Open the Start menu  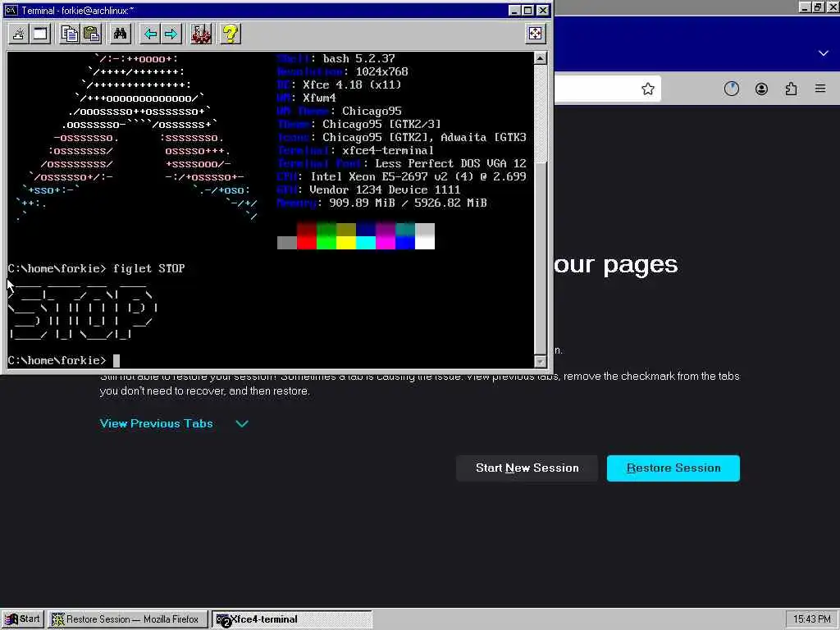click(22, 619)
